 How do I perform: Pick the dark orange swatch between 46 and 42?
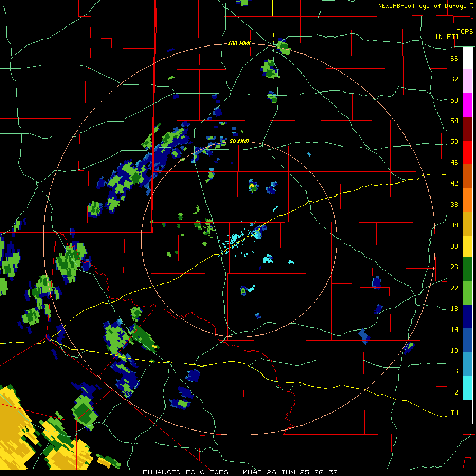467,176
